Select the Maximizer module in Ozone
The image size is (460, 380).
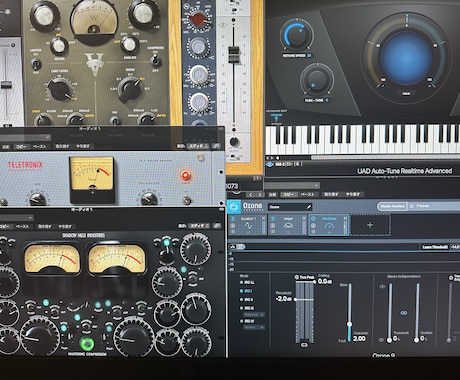329,225
